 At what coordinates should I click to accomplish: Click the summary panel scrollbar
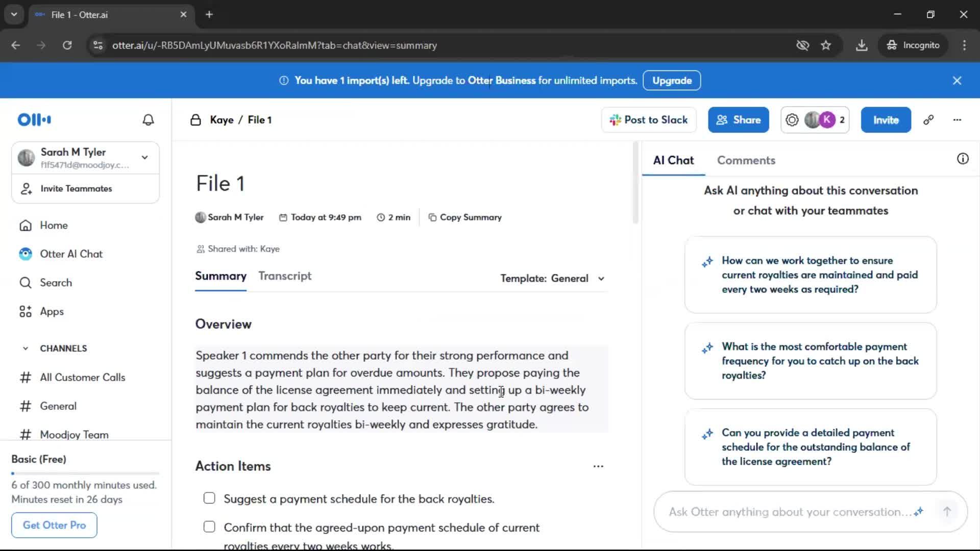pyautogui.click(x=635, y=183)
